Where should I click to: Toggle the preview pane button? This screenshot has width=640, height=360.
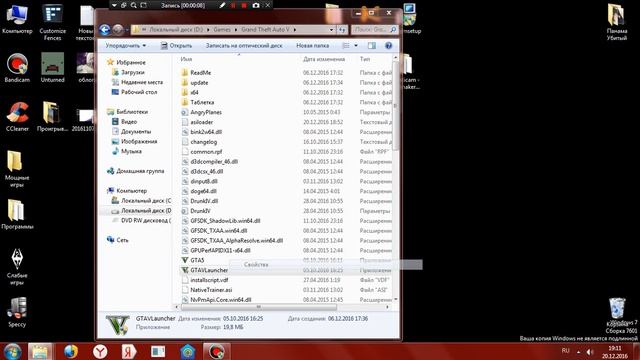pos(371,46)
